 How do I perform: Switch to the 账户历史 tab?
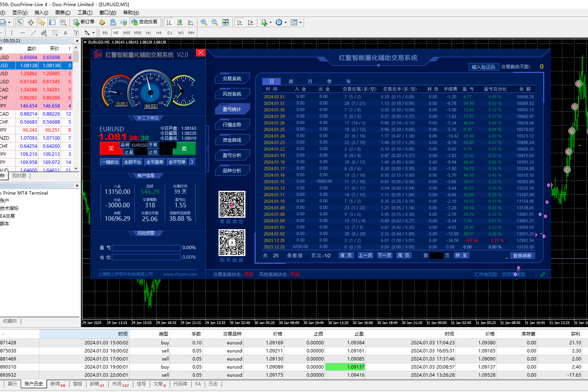33,384
